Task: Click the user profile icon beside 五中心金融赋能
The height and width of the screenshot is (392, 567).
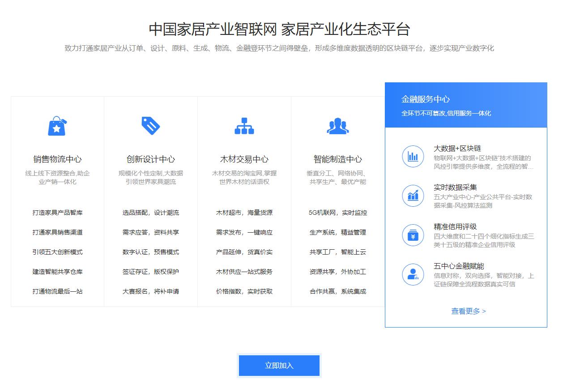Action: 413,274
